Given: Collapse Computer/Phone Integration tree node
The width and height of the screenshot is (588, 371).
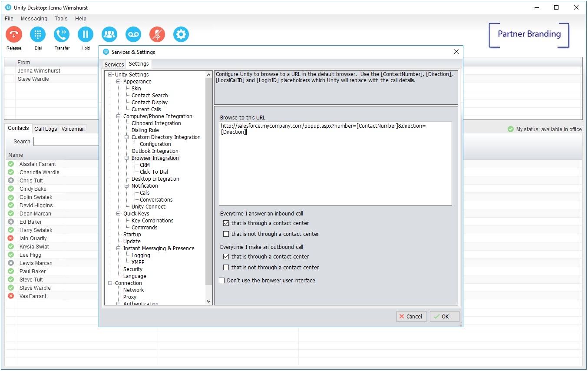Looking at the screenshot, I should coord(119,116).
